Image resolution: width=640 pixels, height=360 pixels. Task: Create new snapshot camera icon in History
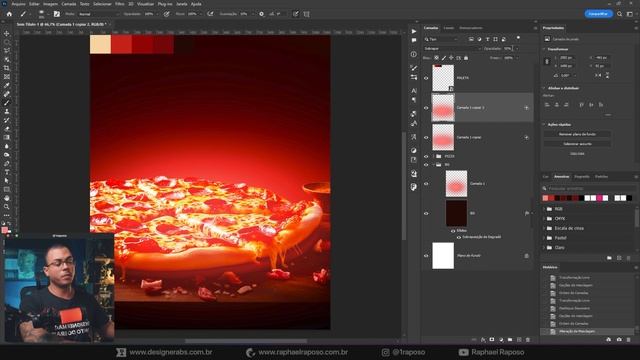click(x=619, y=340)
